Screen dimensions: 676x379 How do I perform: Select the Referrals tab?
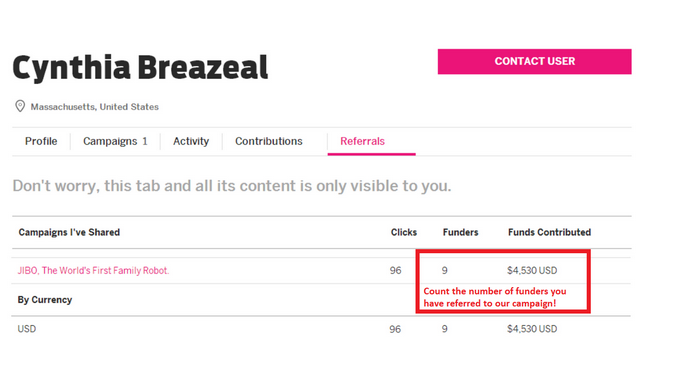[x=362, y=141]
